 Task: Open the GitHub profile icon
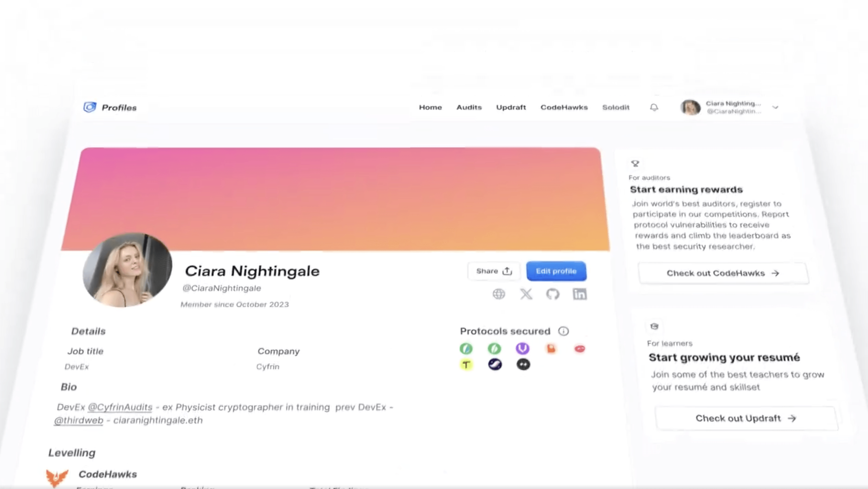coord(553,294)
